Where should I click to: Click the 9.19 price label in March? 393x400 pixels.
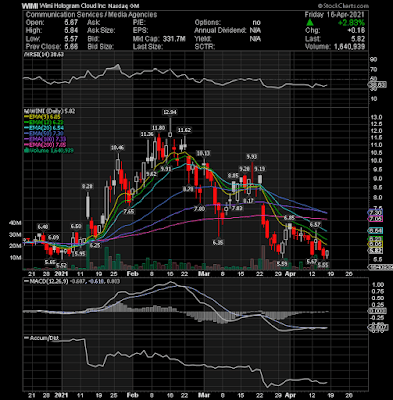260,169
